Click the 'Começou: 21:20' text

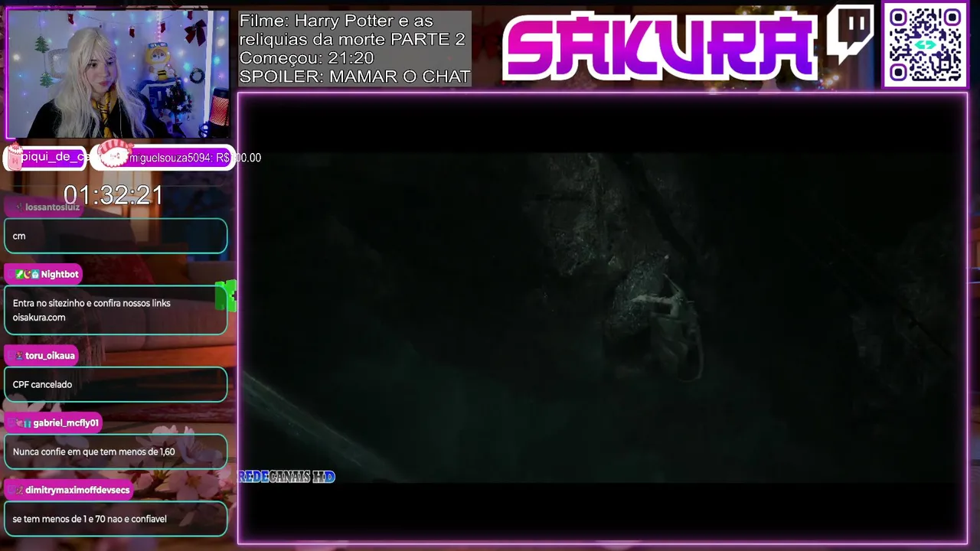tap(306, 57)
